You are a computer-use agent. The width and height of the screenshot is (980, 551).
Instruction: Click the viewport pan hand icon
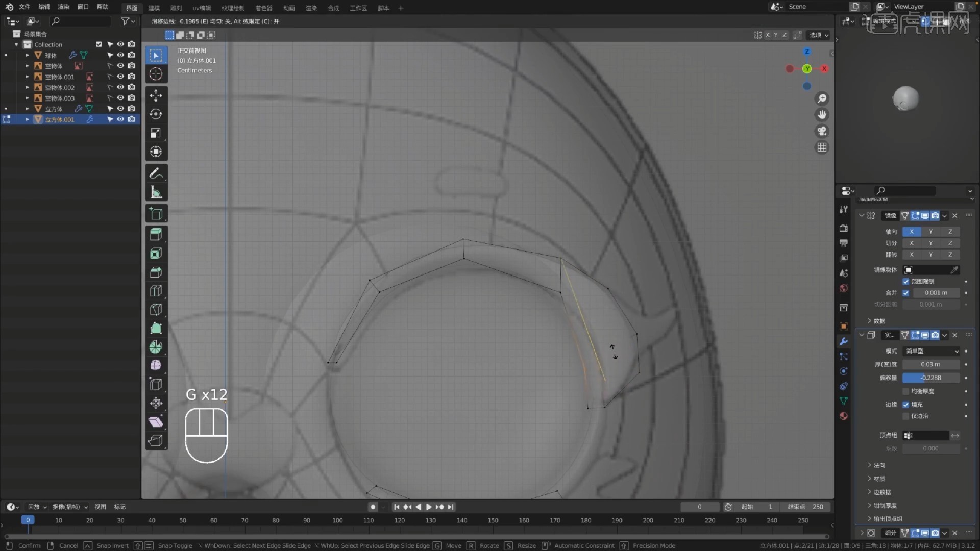pos(822,115)
